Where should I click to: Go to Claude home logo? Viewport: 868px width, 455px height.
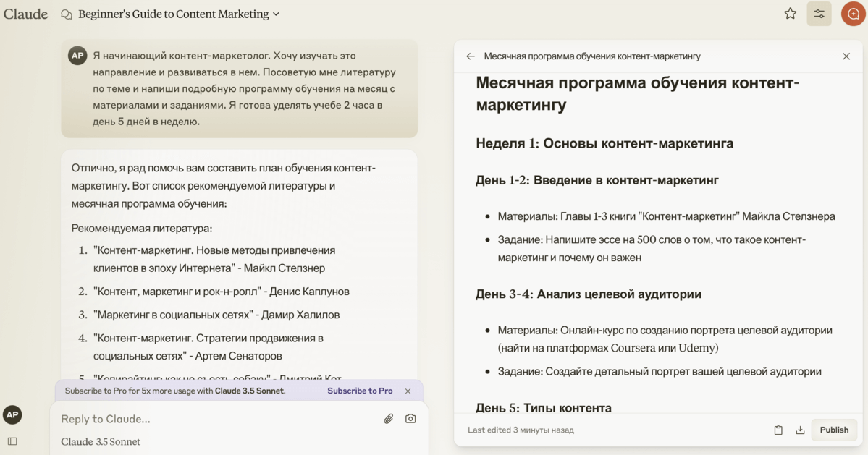tap(25, 14)
